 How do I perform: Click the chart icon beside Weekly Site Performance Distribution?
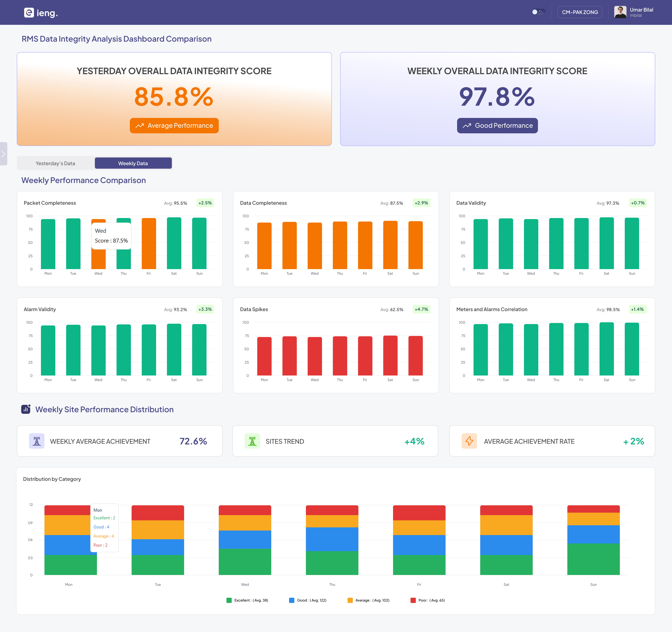coord(26,409)
